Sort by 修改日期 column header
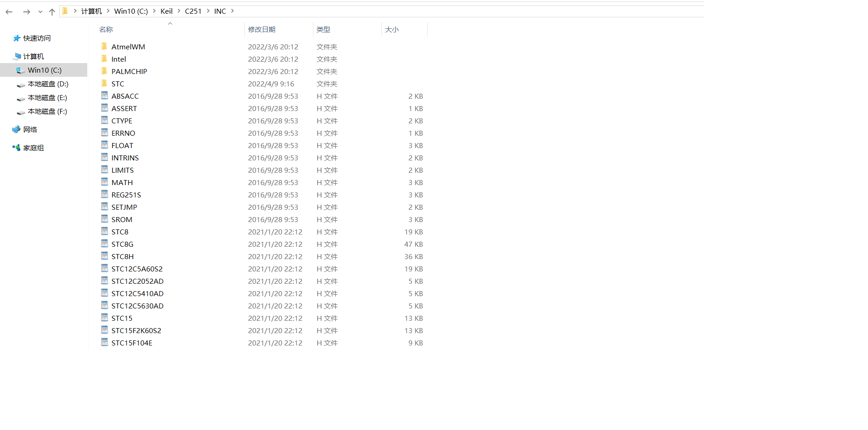The height and width of the screenshot is (430, 868). [x=262, y=29]
